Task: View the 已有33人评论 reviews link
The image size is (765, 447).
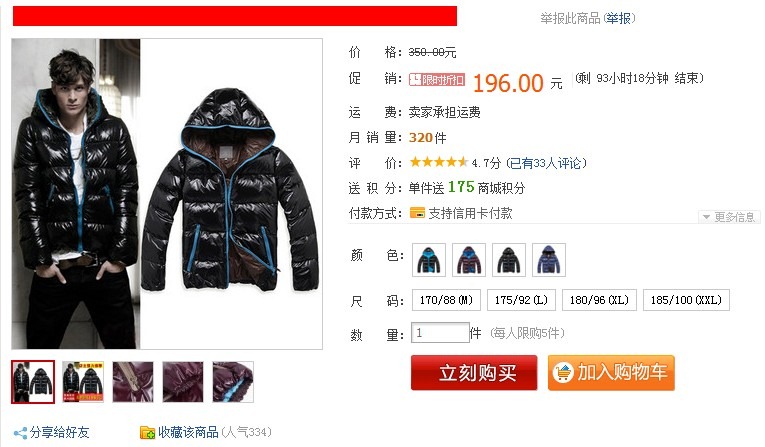Action: (x=546, y=163)
